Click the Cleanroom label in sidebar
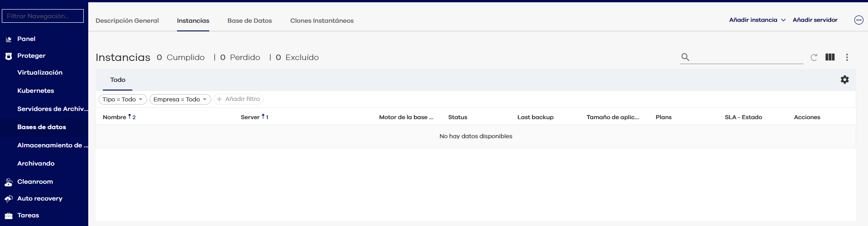 (x=35, y=182)
